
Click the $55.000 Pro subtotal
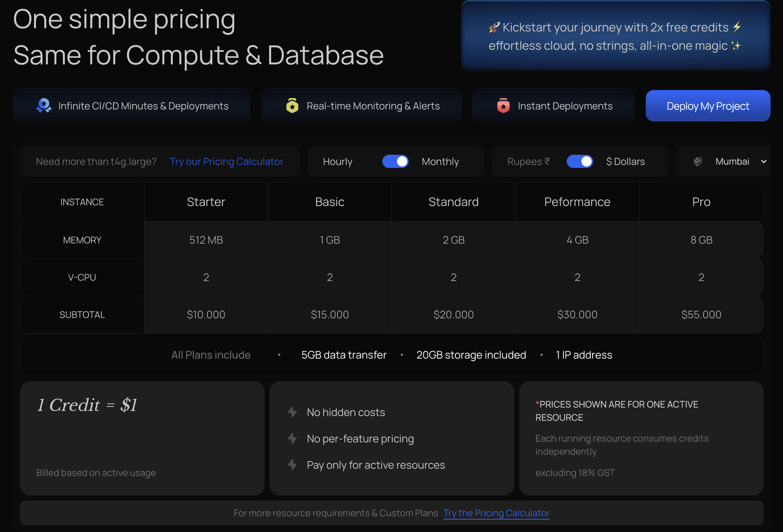pos(701,315)
